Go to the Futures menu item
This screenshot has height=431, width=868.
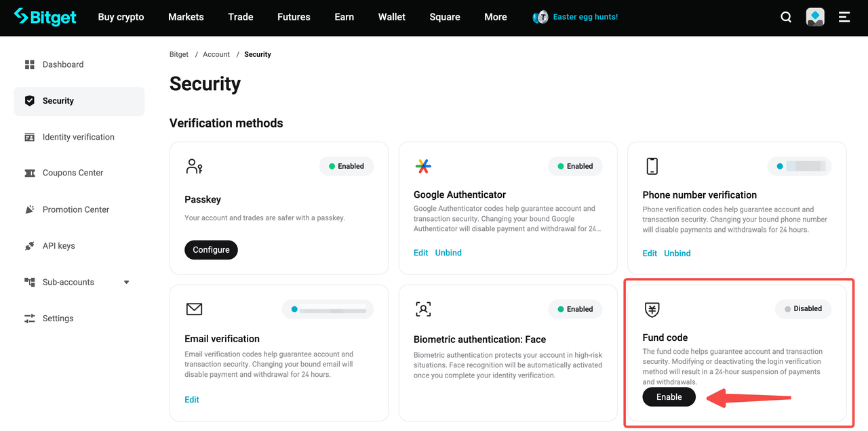click(293, 17)
